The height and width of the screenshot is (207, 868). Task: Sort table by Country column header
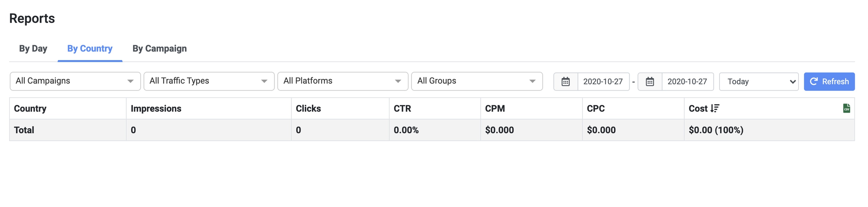coord(30,109)
